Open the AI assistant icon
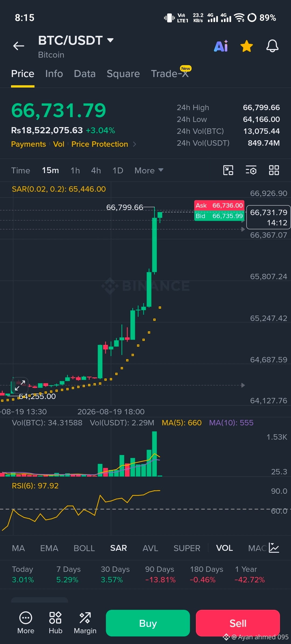The image size is (291, 644). pos(221,46)
